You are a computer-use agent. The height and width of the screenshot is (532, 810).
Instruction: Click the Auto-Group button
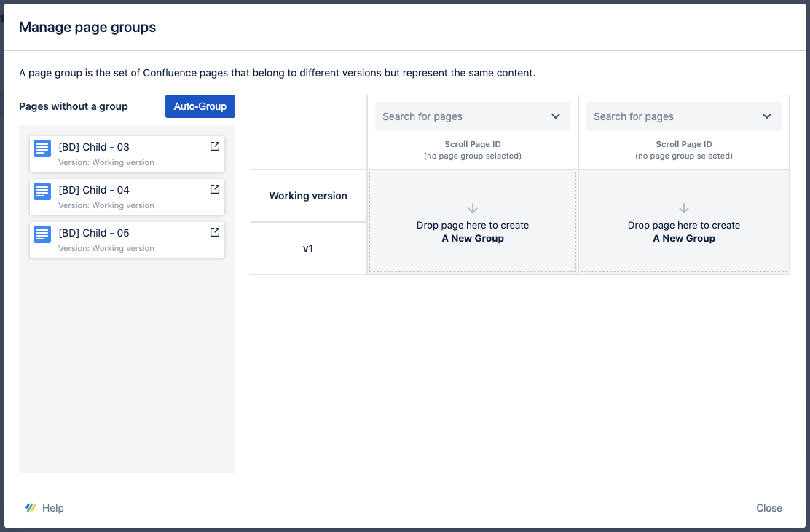click(x=200, y=106)
